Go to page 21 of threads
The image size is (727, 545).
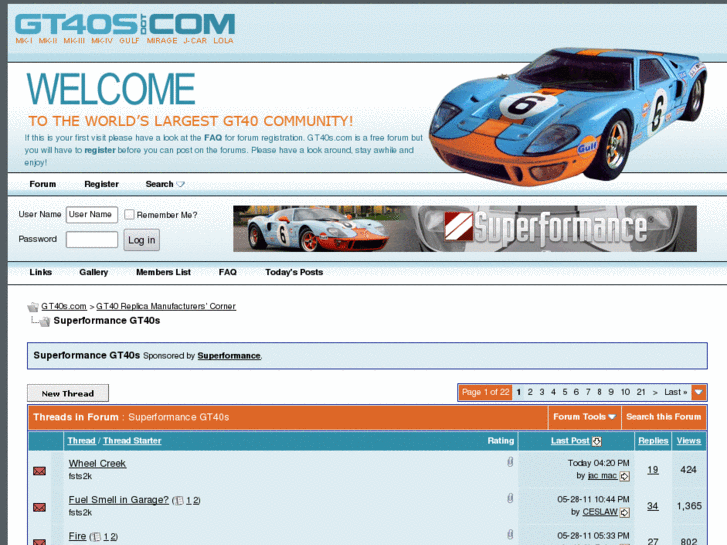click(641, 392)
